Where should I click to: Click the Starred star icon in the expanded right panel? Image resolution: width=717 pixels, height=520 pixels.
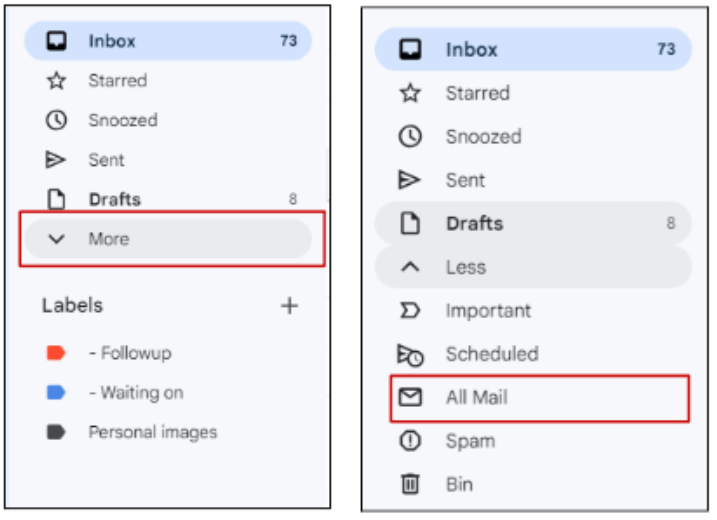click(x=410, y=93)
